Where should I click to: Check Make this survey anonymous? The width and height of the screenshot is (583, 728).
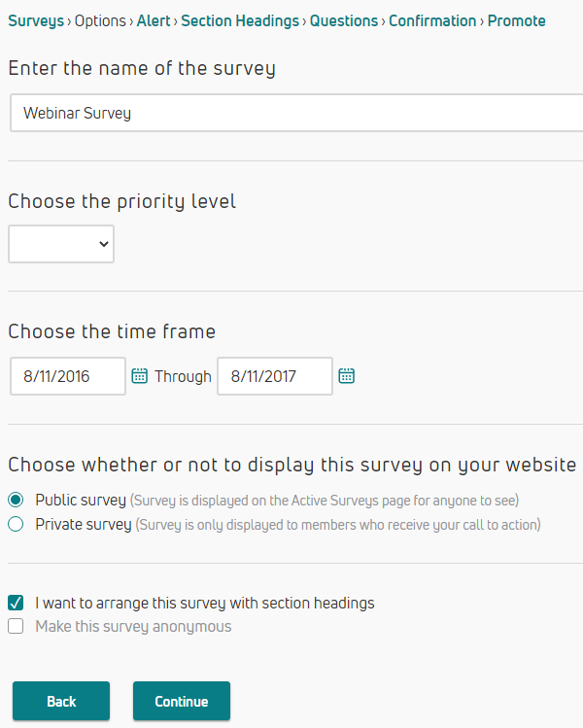(x=16, y=627)
